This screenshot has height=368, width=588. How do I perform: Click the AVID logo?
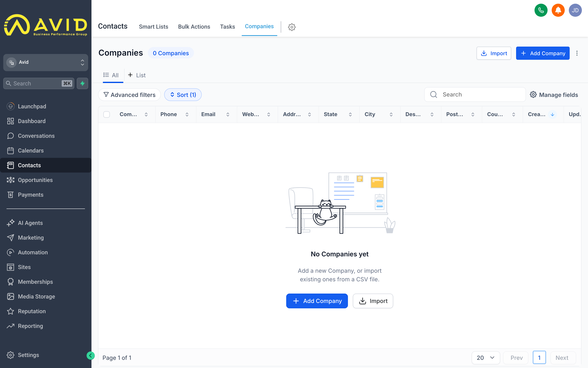pos(46,25)
